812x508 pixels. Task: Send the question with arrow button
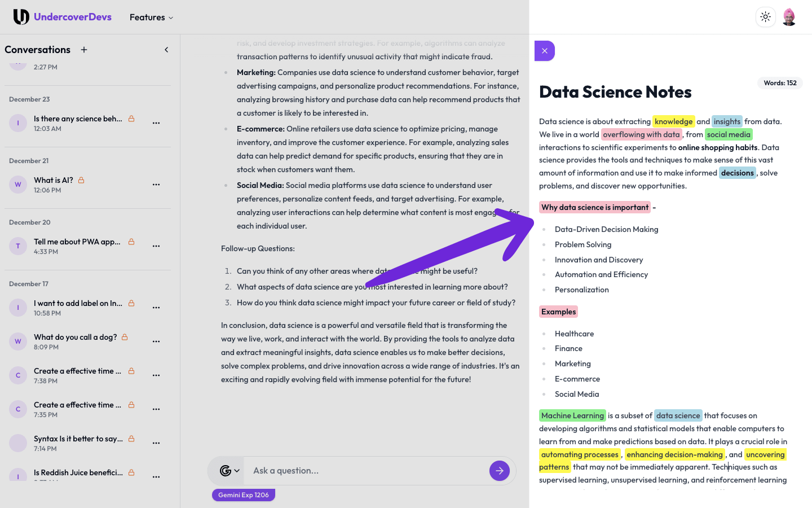tap(499, 471)
